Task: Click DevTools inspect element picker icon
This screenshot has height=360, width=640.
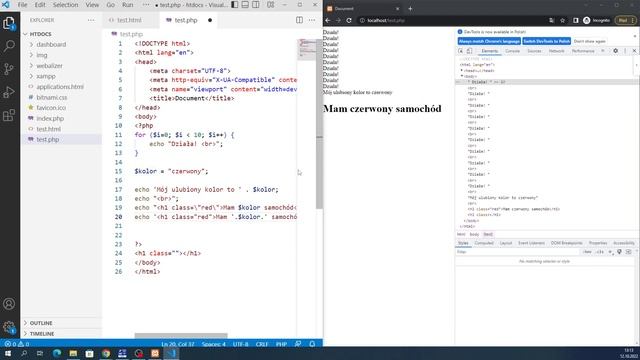Action: (x=460, y=51)
